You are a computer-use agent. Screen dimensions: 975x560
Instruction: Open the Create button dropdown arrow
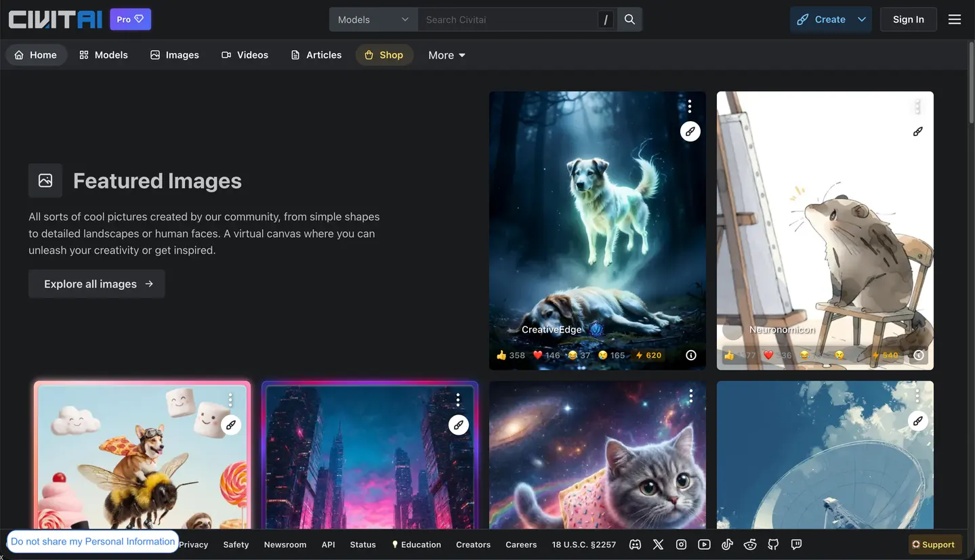point(861,20)
